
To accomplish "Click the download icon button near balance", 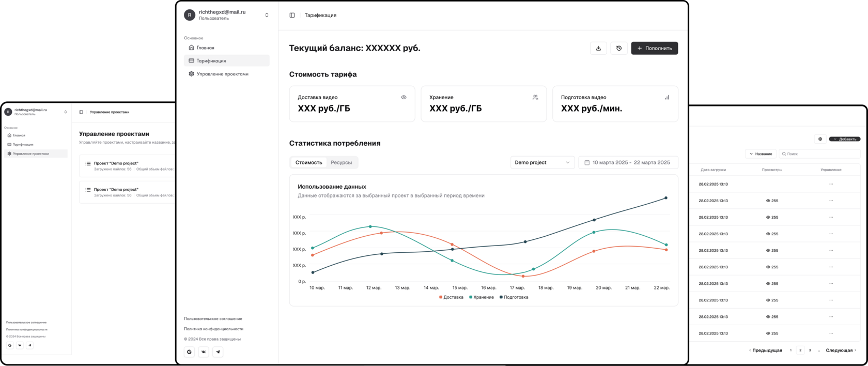I will (x=598, y=48).
